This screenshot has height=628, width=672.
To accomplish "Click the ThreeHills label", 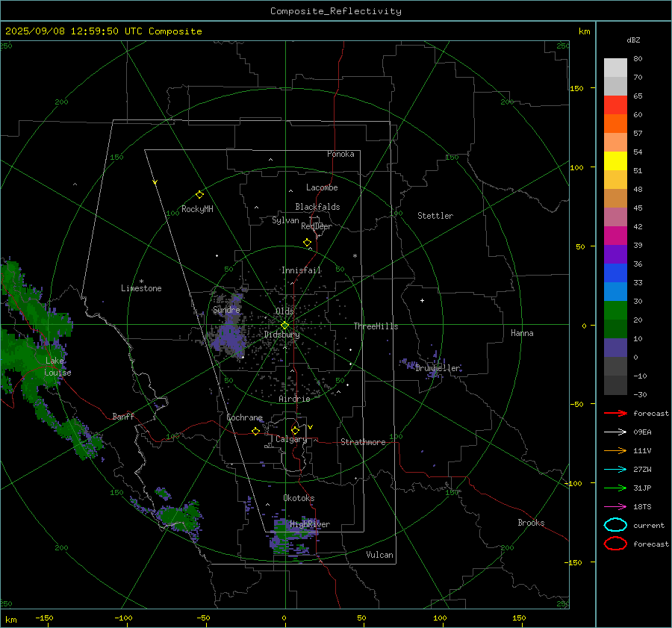I will coord(376,326).
